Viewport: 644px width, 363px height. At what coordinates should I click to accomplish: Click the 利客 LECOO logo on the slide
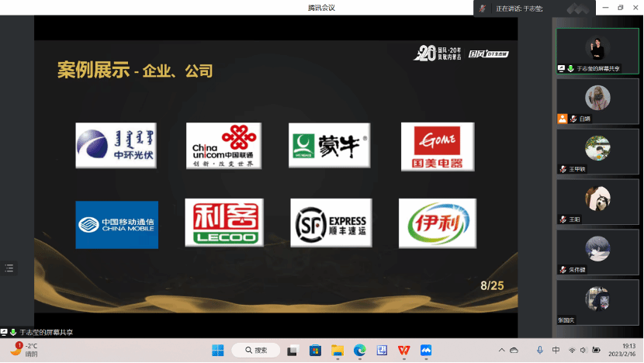[x=224, y=223]
